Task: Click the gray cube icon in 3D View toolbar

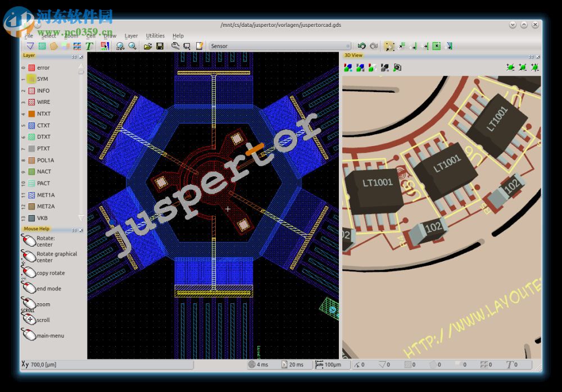Action: 384,67
